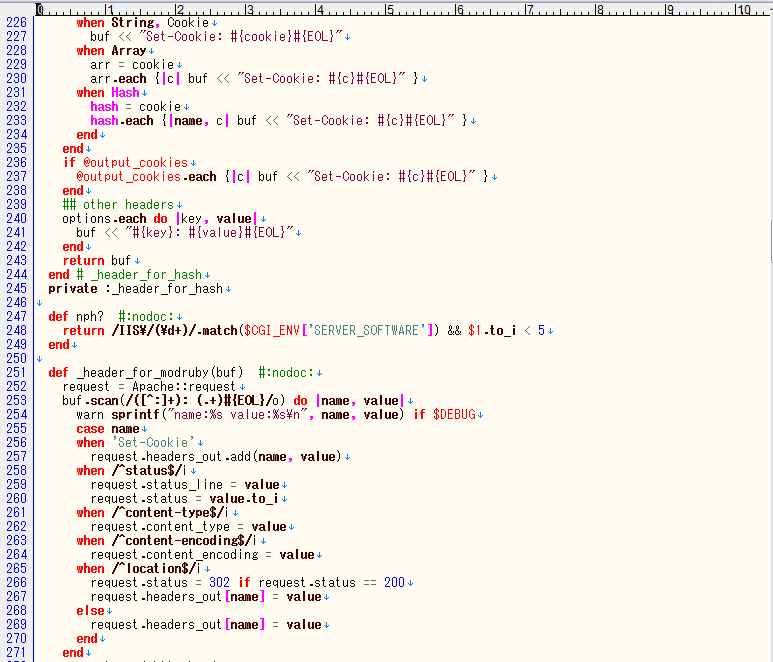Screen dimensions: 773x662
Task: Click '# _header_for_hash' comment after end
Action: pyautogui.click(x=140, y=275)
